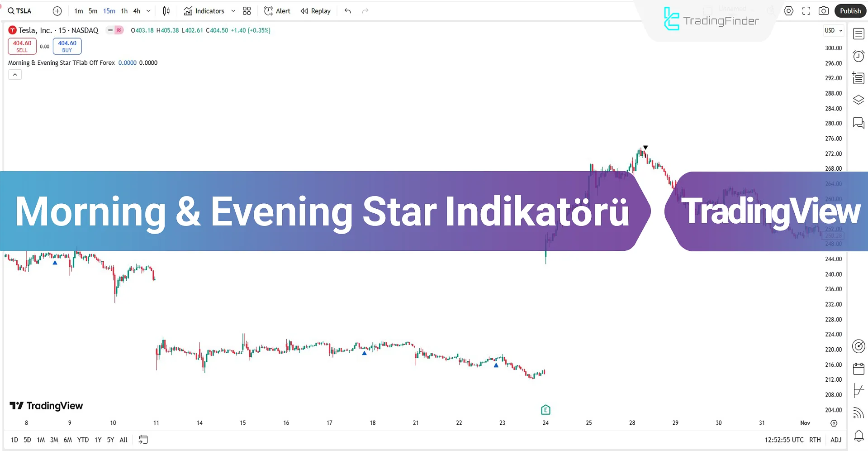Open the Watchlist panel
The height and width of the screenshot is (451, 868).
click(x=858, y=34)
